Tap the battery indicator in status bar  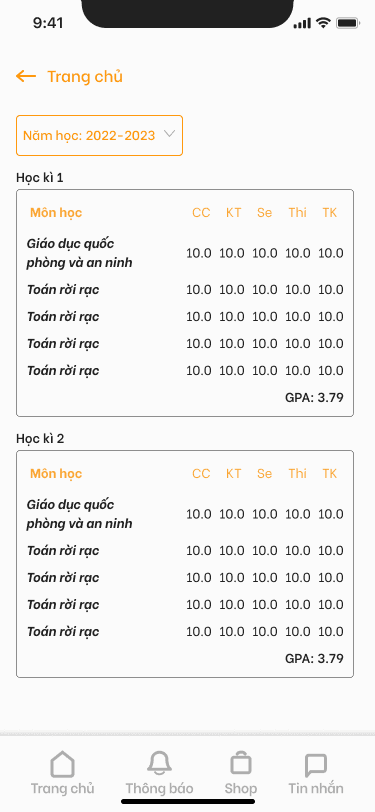(347, 23)
